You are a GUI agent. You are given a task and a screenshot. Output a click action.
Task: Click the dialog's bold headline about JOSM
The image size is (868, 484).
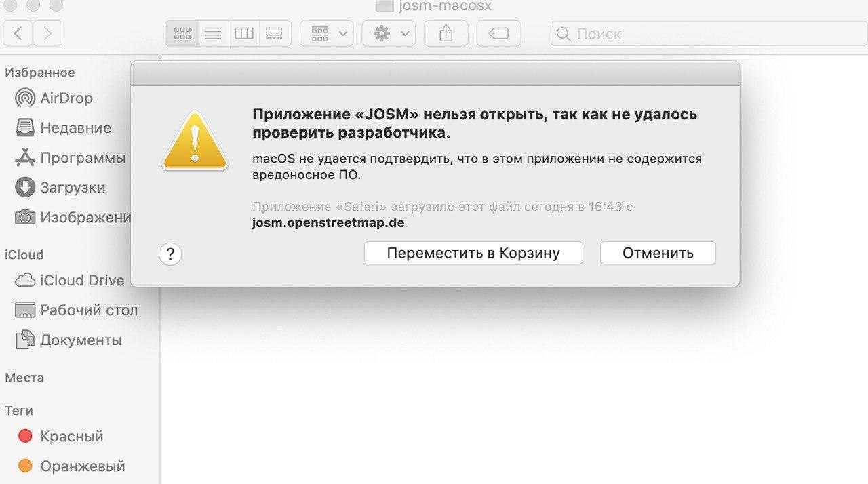(475, 123)
